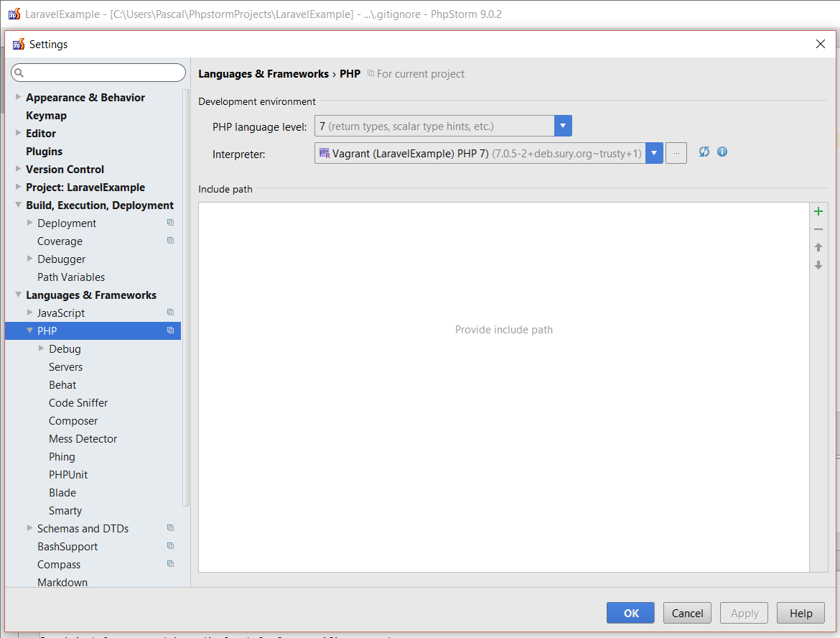Image resolution: width=840 pixels, height=638 pixels.
Task: Collapse Languages & Frameworks section
Action: [x=18, y=295]
